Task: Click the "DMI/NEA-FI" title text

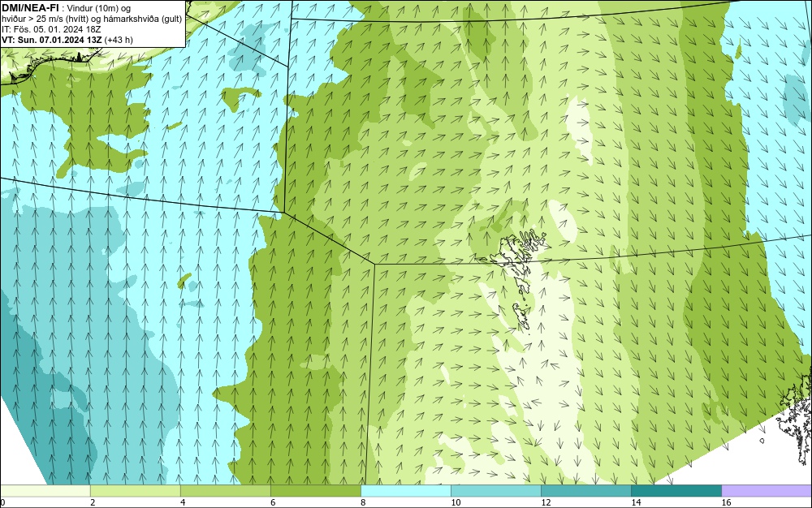Action: click(x=30, y=7)
